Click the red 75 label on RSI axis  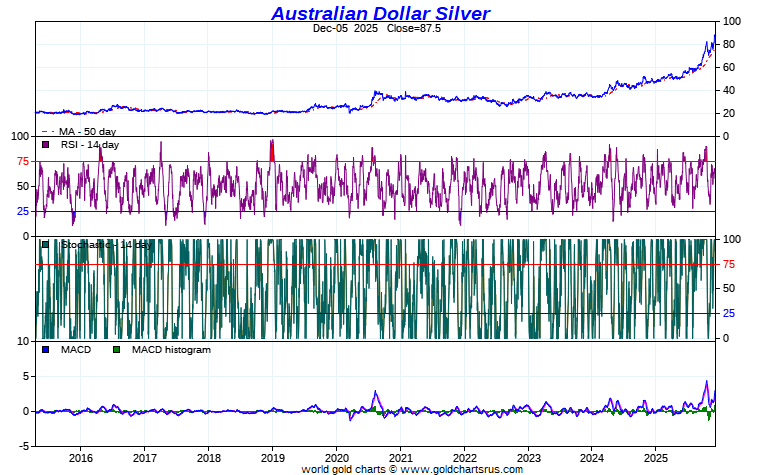coord(23,161)
